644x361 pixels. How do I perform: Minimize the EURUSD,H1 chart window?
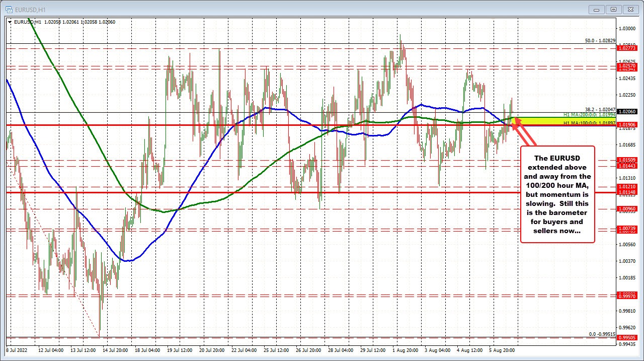pyautogui.click(x=597, y=9)
